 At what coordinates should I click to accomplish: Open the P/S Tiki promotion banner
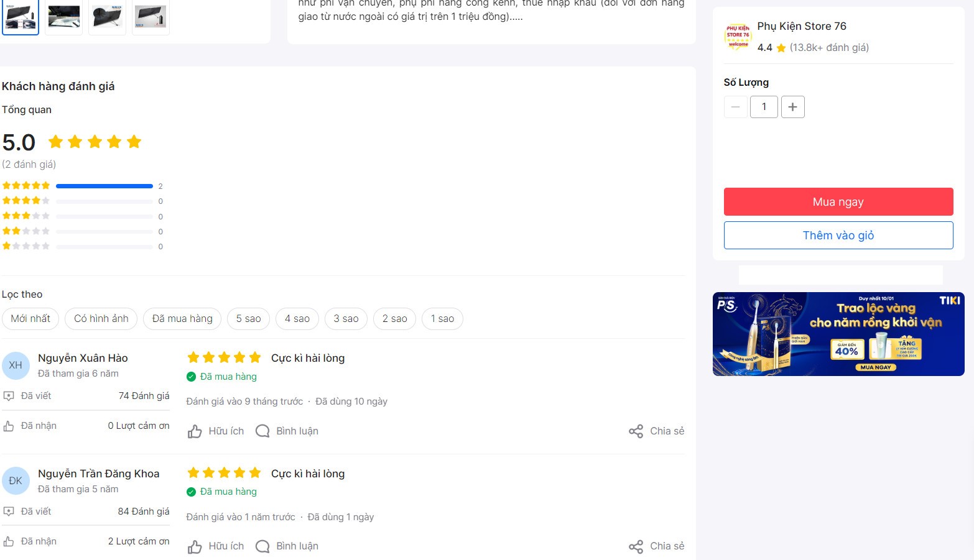[x=838, y=334]
